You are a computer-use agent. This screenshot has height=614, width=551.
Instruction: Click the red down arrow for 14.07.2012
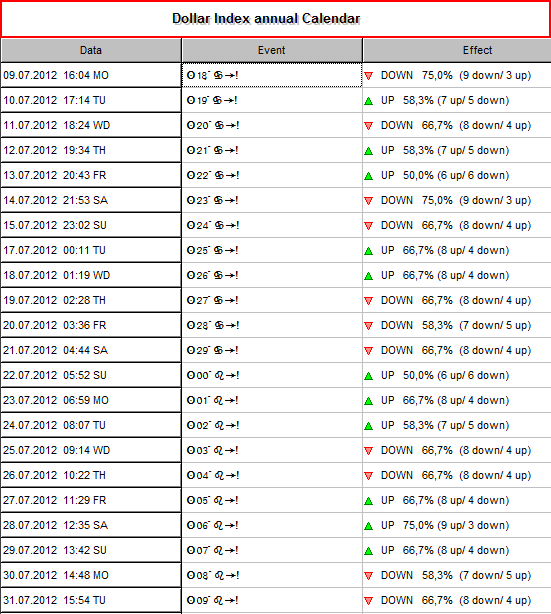click(x=369, y=200)
